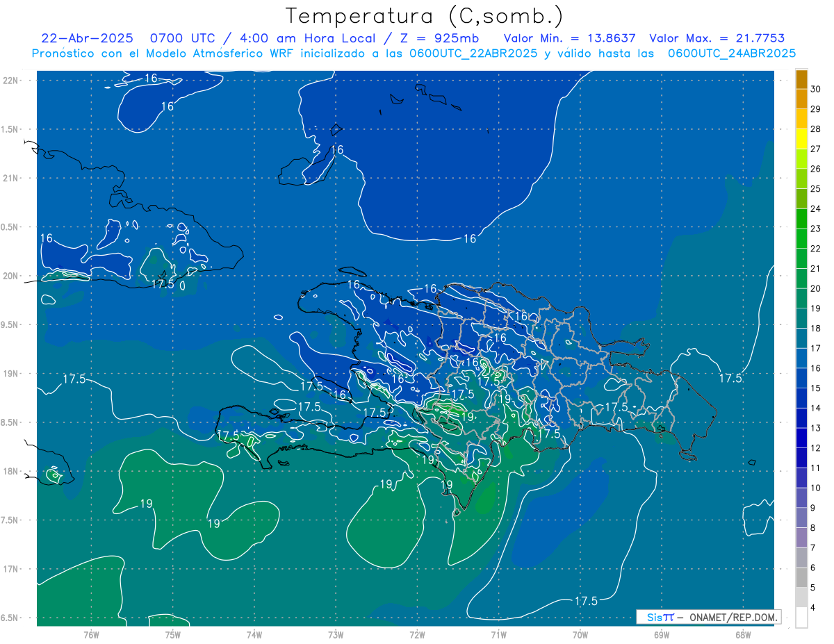Select the 'Valor Max. = 21.7753' readout
834x644 pixels.
(x=717, y=38)
